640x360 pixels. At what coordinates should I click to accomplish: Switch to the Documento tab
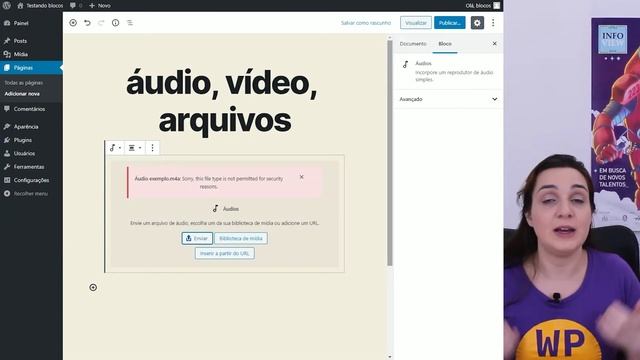(x=413, y=44)
